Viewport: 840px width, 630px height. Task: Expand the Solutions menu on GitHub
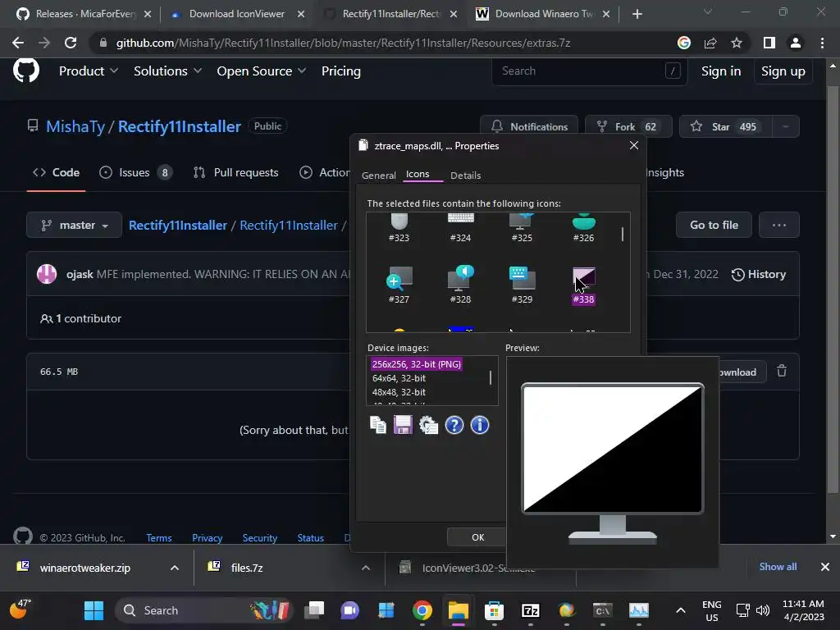pyautogui.click(x=167, y=71)
